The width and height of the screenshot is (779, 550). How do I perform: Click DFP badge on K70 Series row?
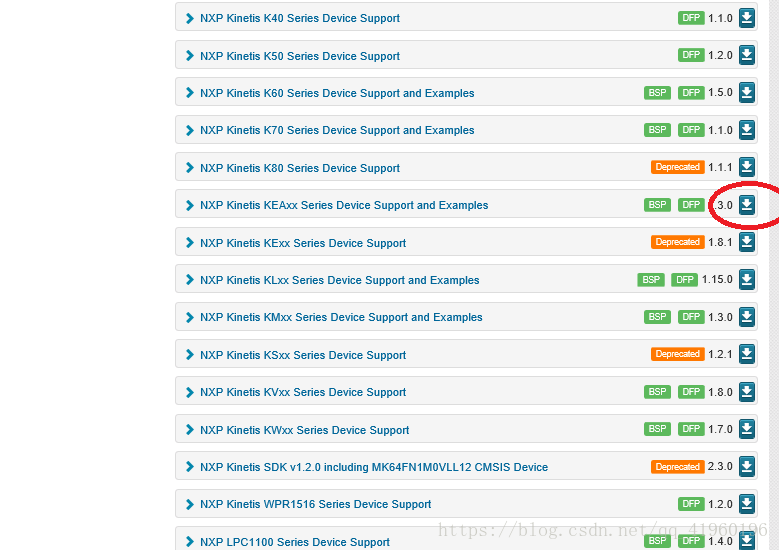point(691,130)
